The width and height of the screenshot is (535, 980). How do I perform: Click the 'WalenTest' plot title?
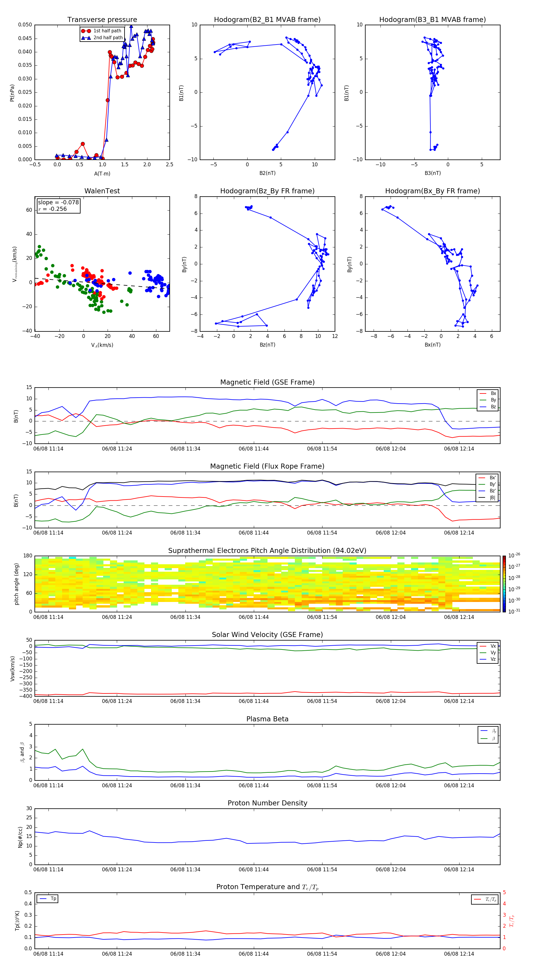(102, 191)
